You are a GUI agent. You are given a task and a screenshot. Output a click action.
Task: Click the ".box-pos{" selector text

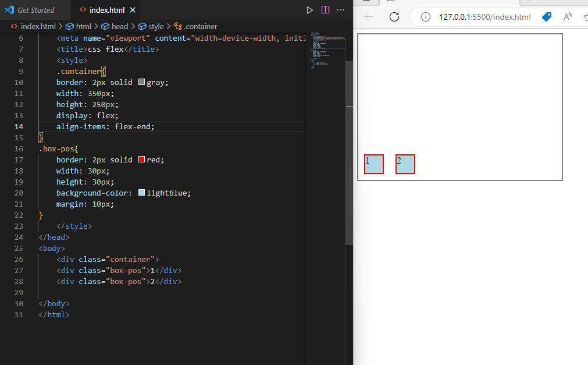click(59, 148)
